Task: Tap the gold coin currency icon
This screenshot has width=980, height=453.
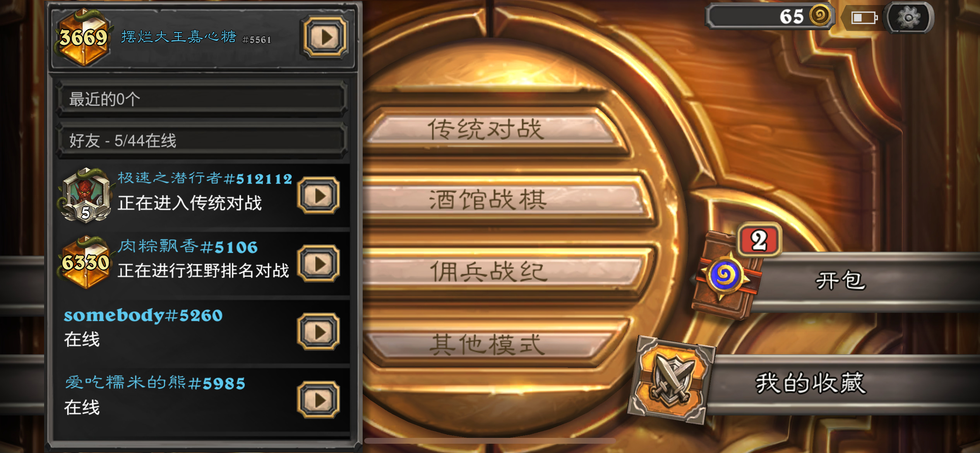Action: tap(819, 16)
